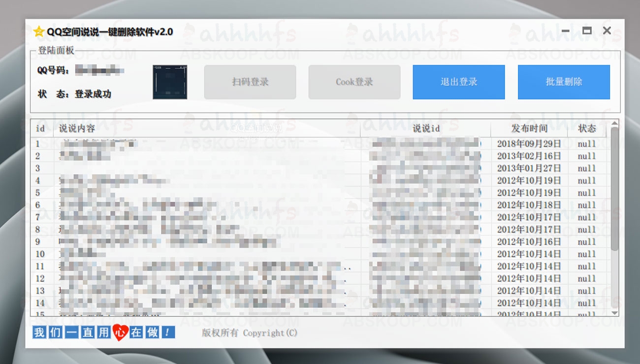Sort by the id column header

pos(40,129)
